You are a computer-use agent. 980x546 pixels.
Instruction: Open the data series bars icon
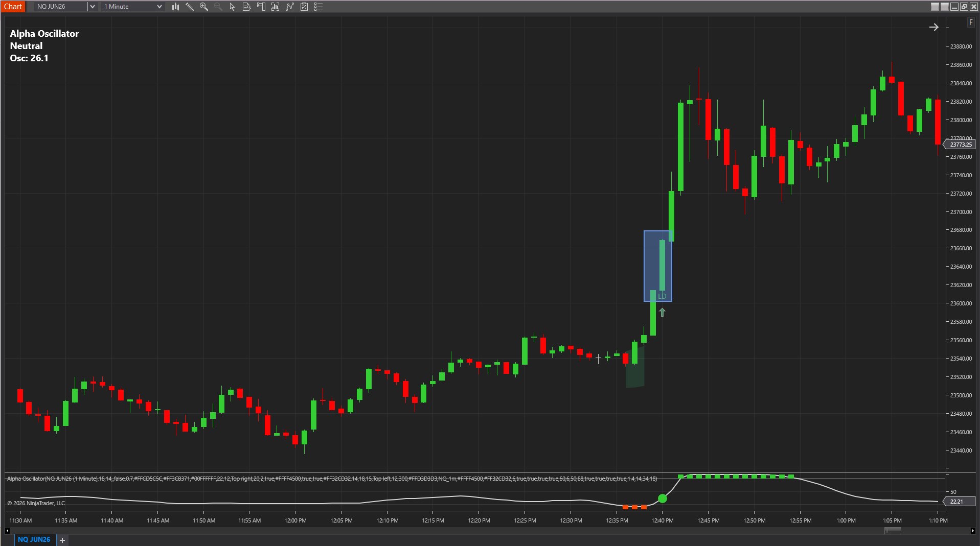[275, 7]
